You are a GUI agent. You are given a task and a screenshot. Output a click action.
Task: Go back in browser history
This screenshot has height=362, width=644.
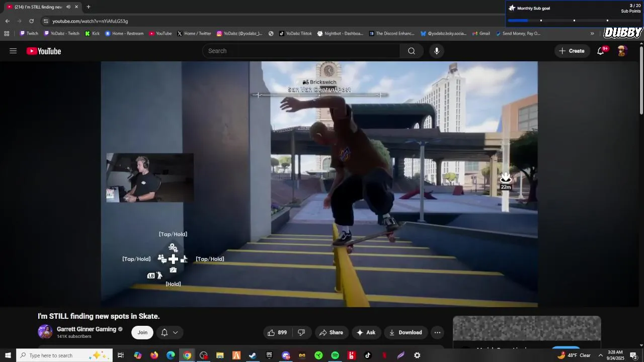[x=7, y=21]
